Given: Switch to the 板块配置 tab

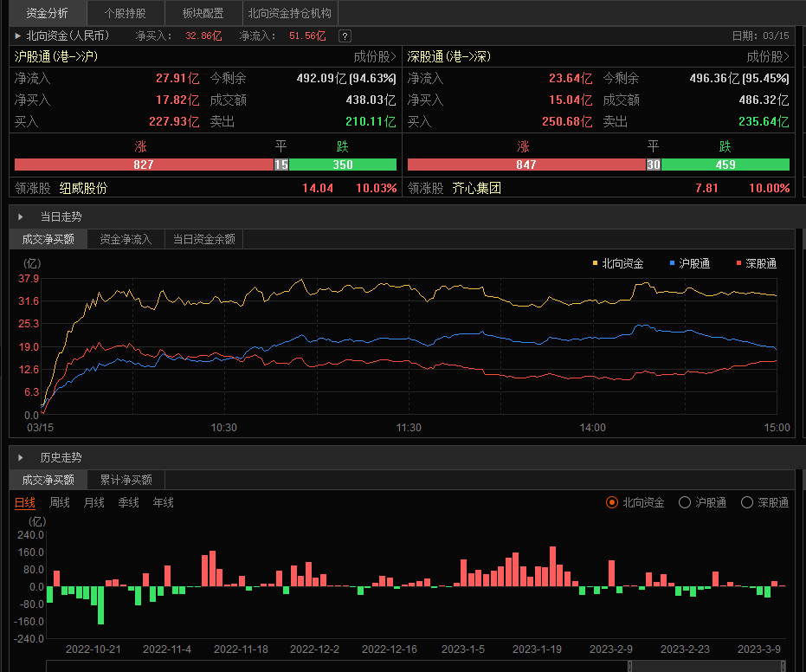Looking at the screenshot, I should click(203, 13).
